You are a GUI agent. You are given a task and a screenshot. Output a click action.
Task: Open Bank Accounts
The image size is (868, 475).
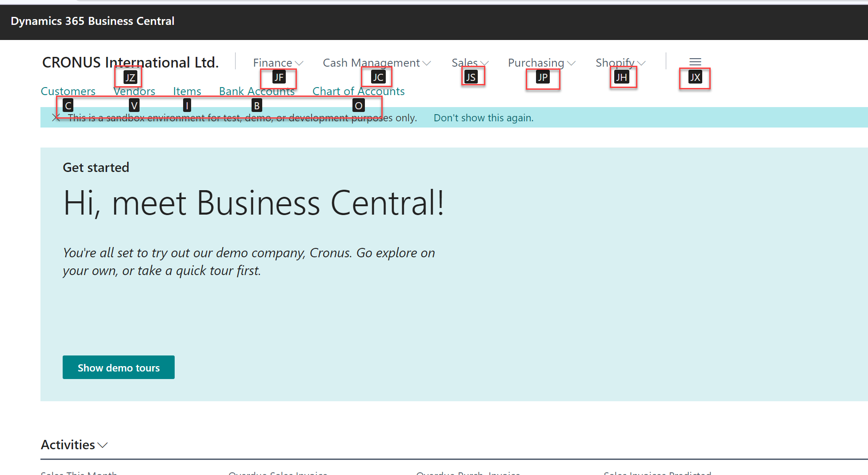[x=256, y=91]
